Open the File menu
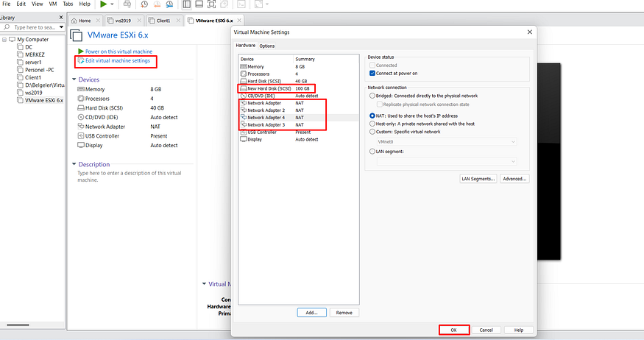The width and height of the screenshot is (644, 340). pos(7,4)
